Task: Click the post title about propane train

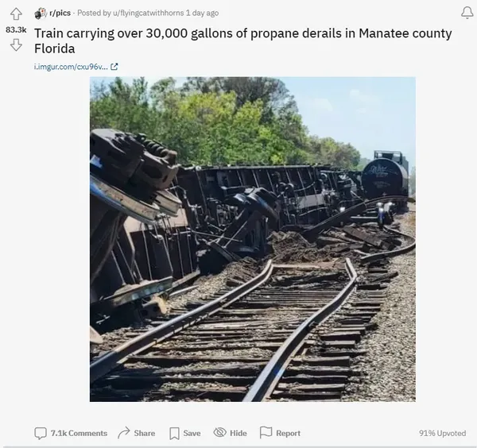Action: pyautogui.click(x=242, y=41)
